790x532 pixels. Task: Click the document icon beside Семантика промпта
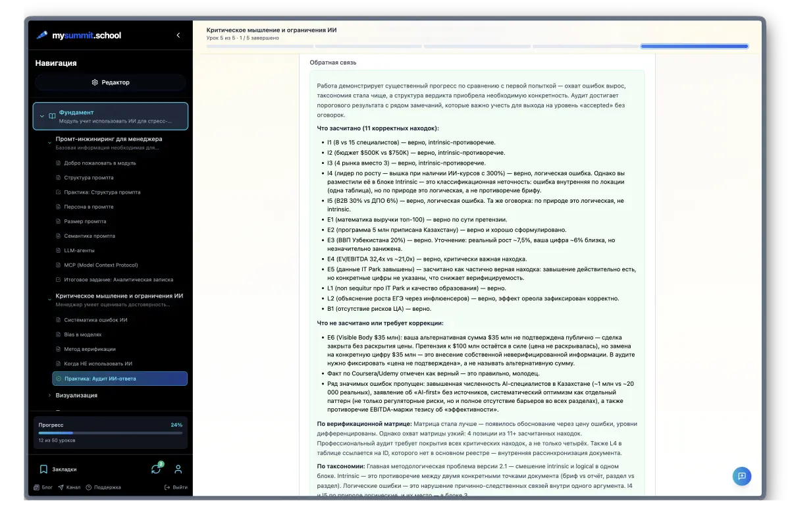[58, 236]
